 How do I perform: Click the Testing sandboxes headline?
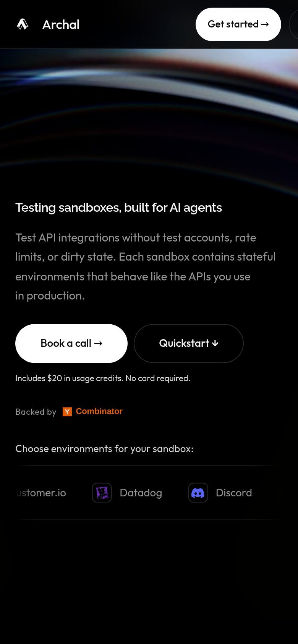[x=118, y=208]
